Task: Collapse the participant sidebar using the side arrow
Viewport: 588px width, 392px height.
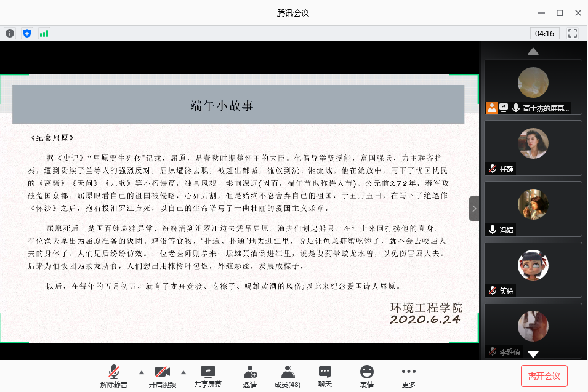Action: coord(474,209)
